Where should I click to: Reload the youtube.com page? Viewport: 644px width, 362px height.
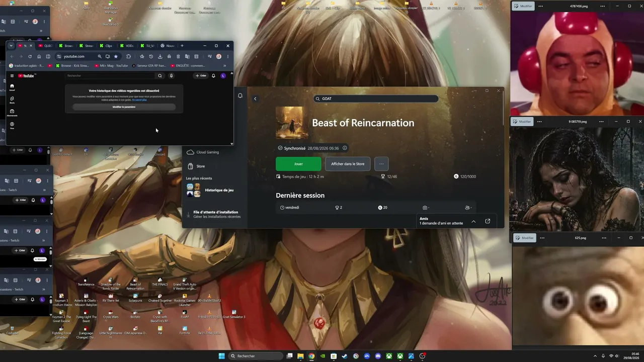click(30, 56)
